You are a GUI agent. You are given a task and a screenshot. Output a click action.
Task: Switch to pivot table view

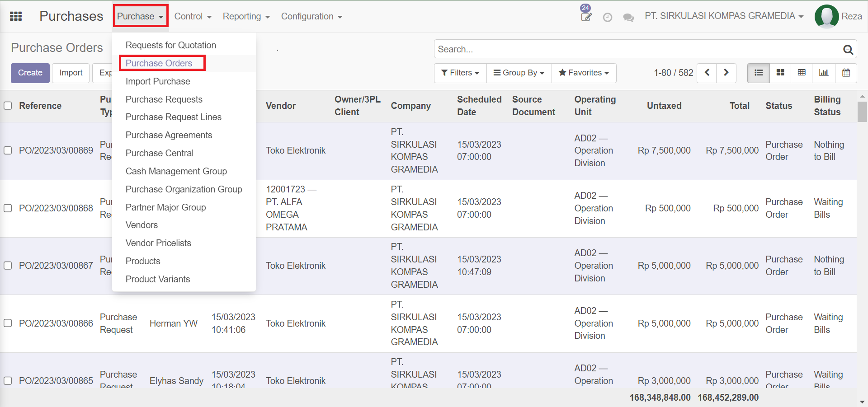point(802,73)
